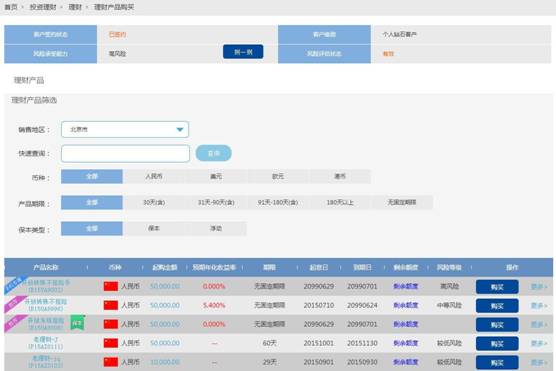Click the China flag in the 60天 product row

tap(111, 343)
